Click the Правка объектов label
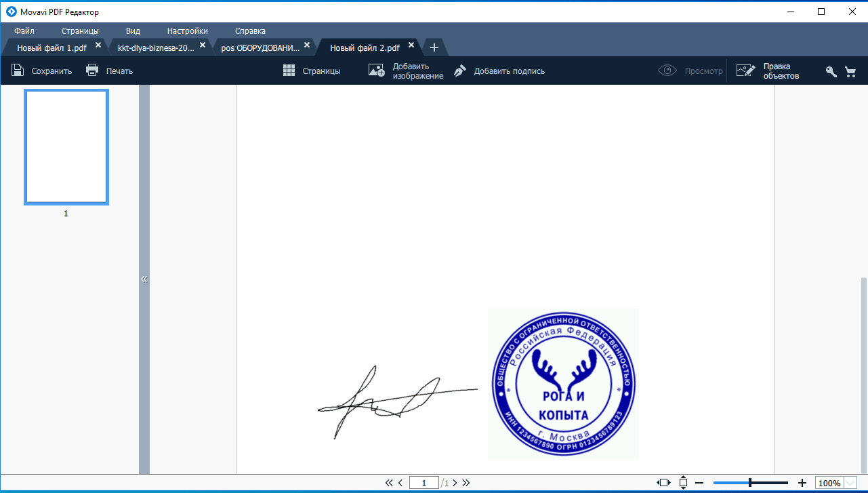 tap(781, 71)
